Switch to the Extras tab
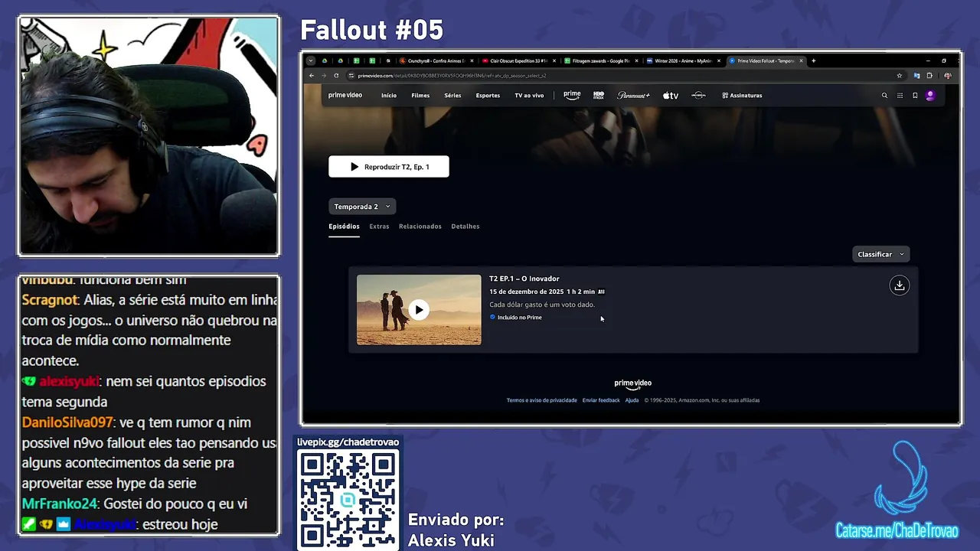 click(x=379, y=227)
